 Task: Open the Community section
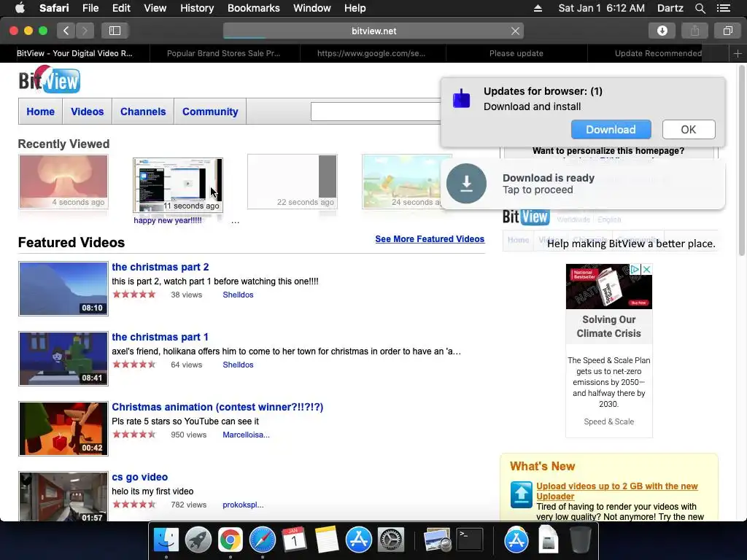pyautogui.click(x=210, y=112)
